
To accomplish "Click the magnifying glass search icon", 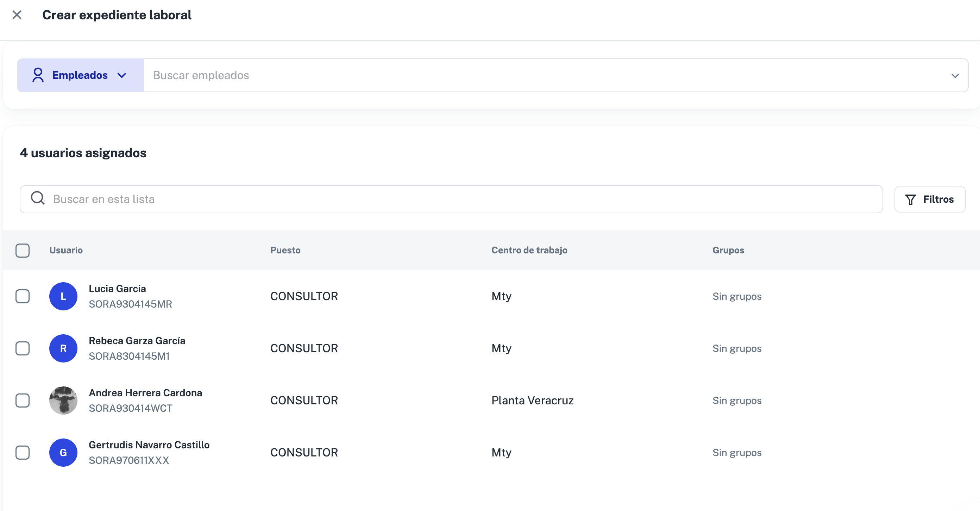I will 38,198.
